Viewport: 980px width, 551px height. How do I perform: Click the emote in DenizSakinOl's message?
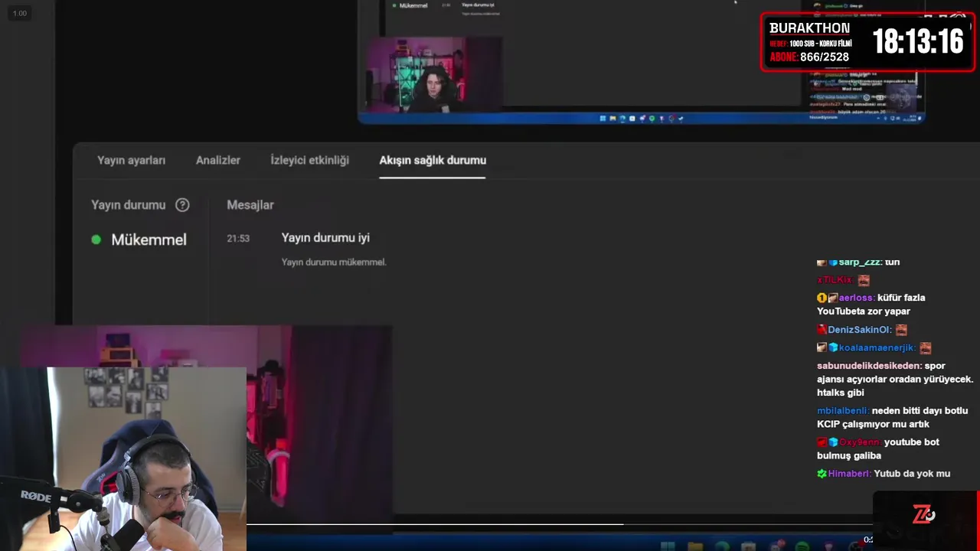pyautogui.click(x=901, y=330)
